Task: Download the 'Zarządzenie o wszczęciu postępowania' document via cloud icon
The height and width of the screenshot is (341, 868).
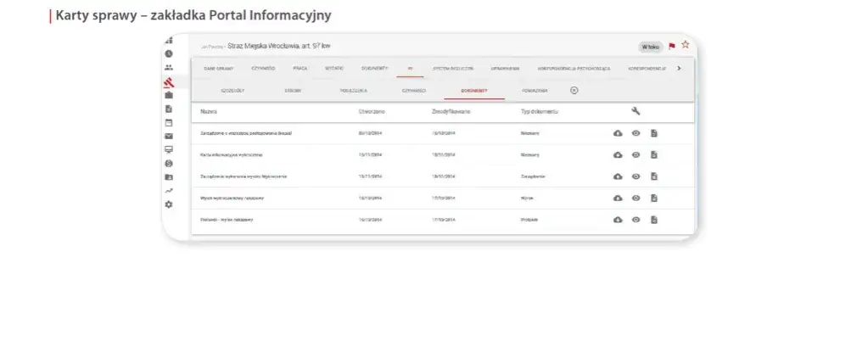Action: pos(618,133)
